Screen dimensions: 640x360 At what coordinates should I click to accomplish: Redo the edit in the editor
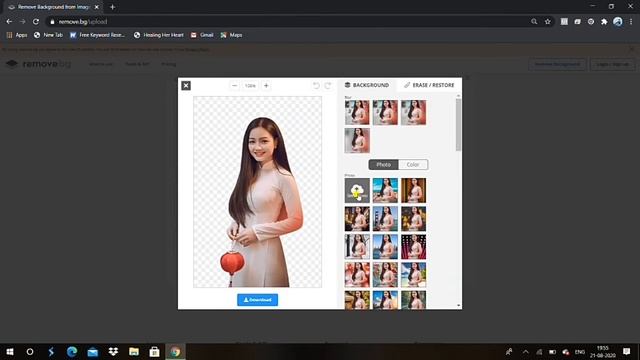[328, 85]
